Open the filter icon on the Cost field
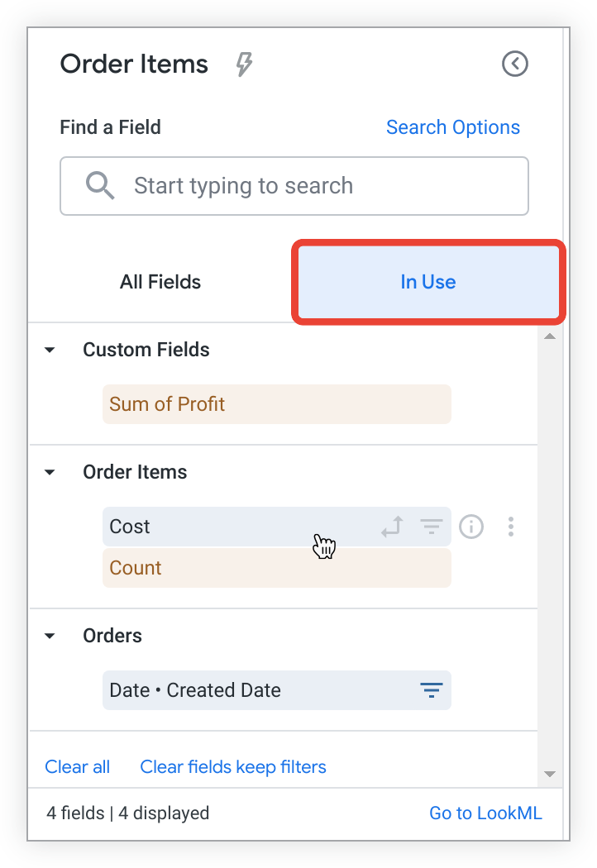597x868 pixels. coord(431,527)
